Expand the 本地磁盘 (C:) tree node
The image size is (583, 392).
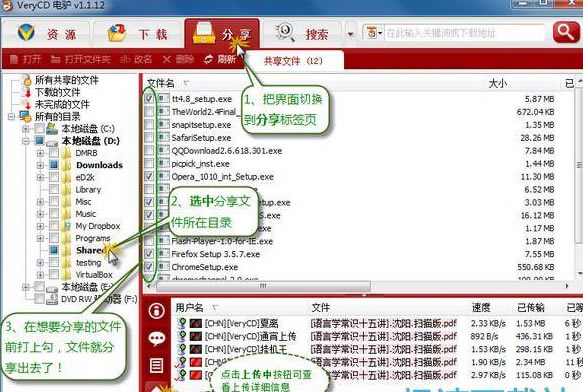point(26,129)
